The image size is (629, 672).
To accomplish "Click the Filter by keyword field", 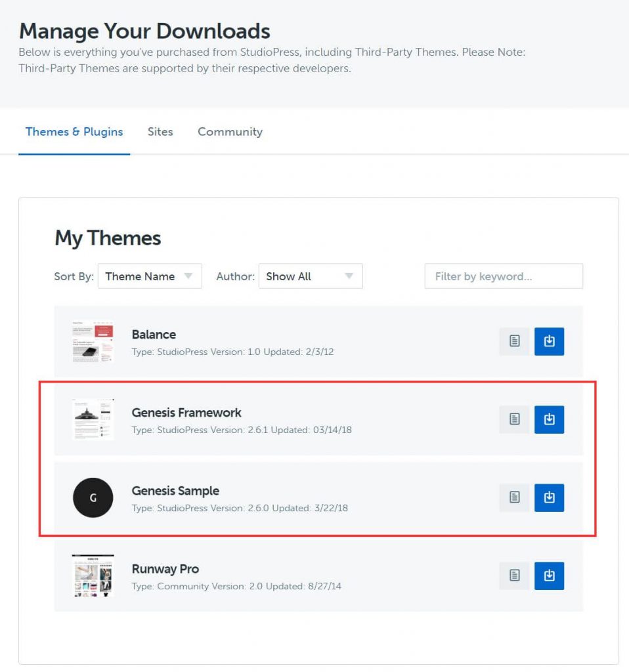I will tap(503, 276).
